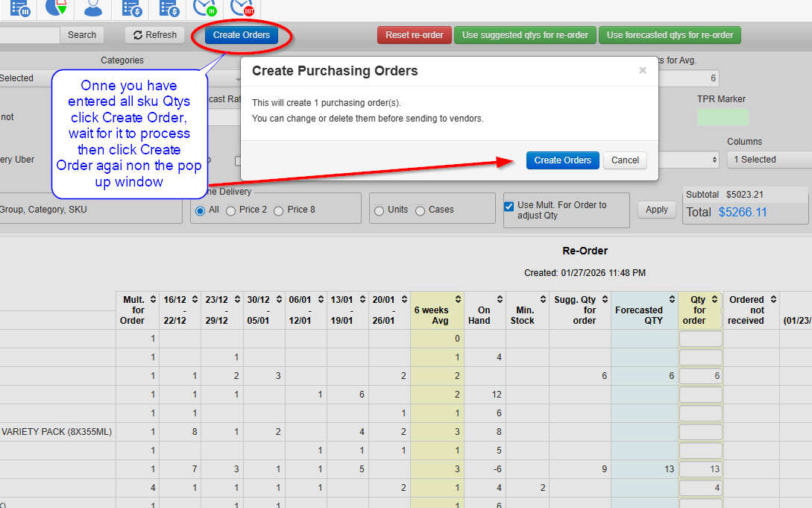Sort by the 06/01 - 12/01 week column
Screen dimensions: 812x508
(x=321, y=299)
